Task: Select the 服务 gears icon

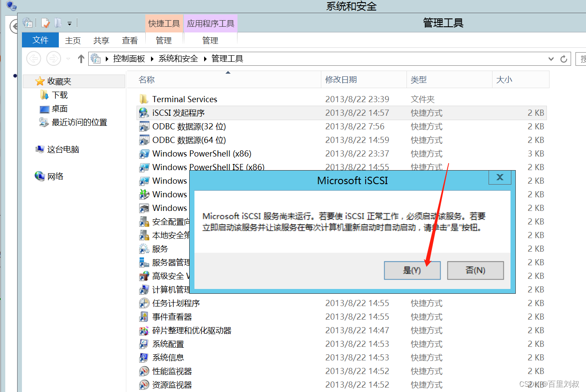Action: pyautogui.click(x=144, y=249)
